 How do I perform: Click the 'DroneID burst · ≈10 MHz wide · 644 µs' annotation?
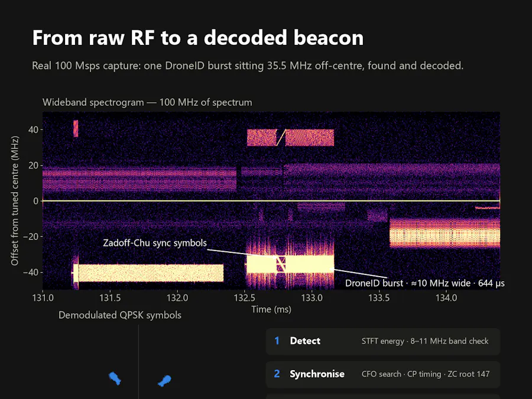pos(425,283)
